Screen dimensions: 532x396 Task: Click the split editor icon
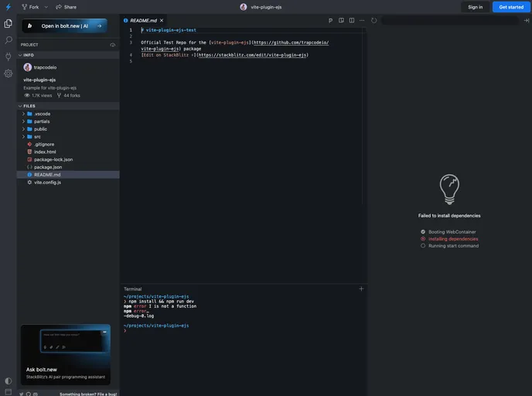pos(352,20)
